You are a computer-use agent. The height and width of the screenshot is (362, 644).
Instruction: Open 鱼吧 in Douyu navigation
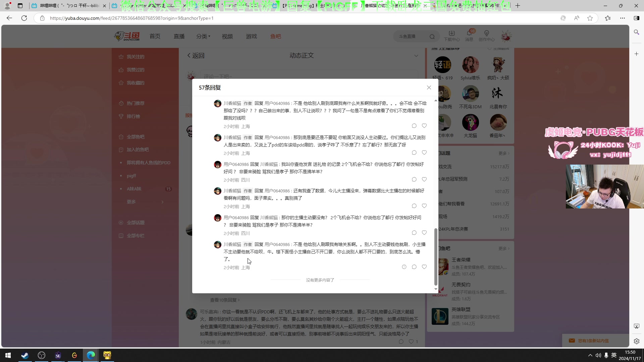(276, 36)
